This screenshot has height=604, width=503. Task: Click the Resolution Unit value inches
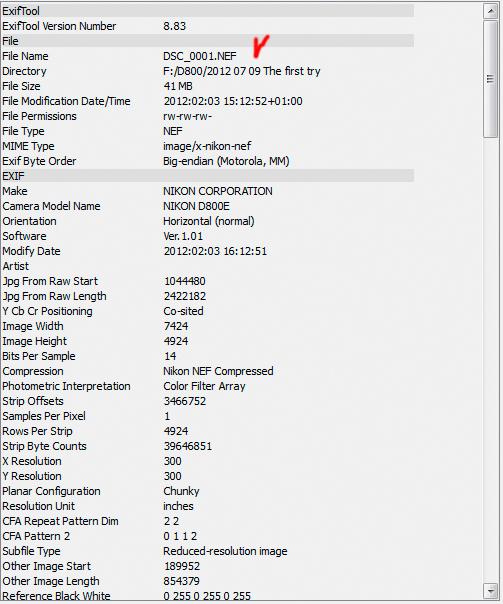[178, 507]
